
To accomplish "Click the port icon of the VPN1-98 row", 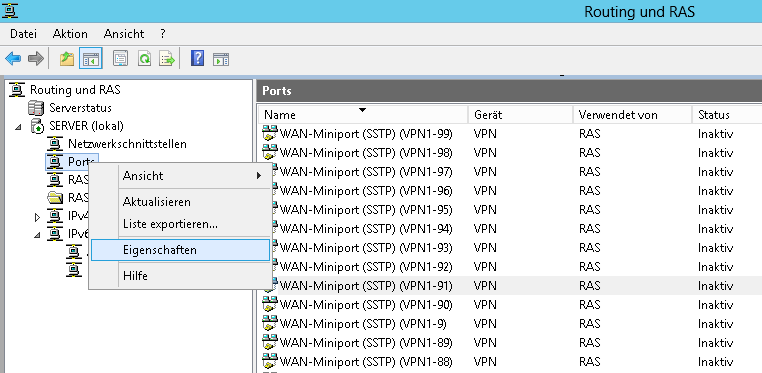I will tap(270, 153).
